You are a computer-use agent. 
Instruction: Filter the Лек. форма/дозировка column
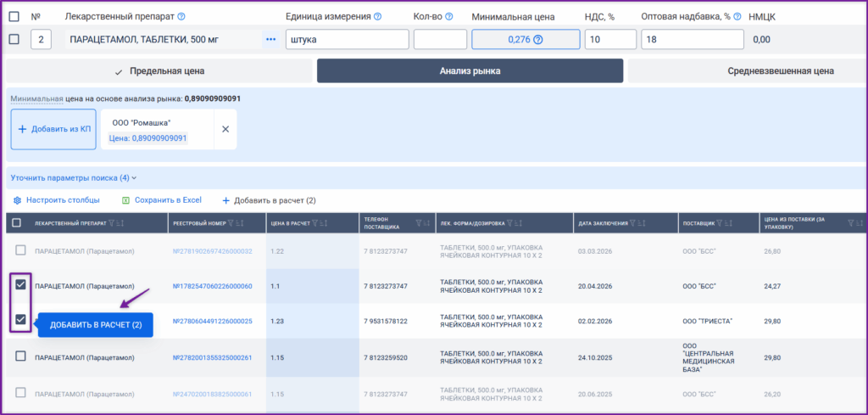point(509,222)
